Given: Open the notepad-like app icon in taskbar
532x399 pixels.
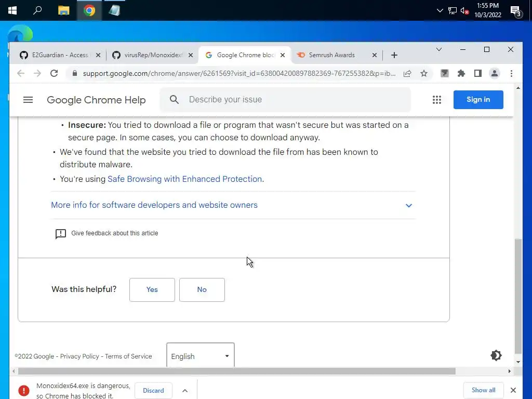Looking at the screenshot, I should tap(114, 10).
